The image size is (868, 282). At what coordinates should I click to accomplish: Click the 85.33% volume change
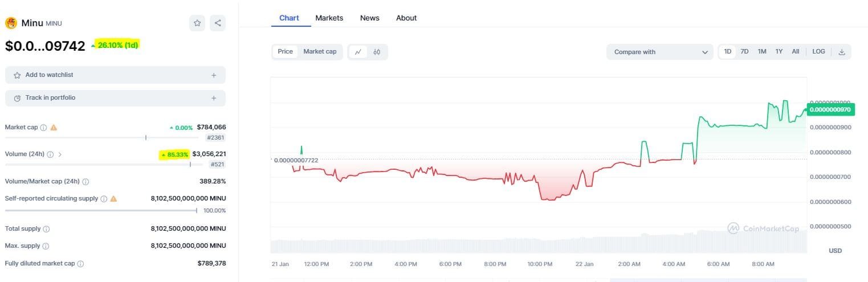pyautogui.click(x=175, y=154)
